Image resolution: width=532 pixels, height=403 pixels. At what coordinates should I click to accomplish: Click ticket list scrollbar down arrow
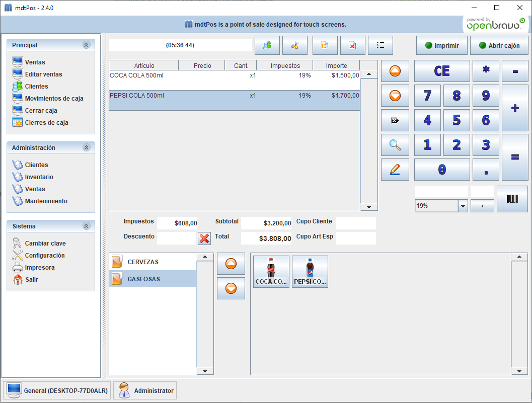click(369, 207)
